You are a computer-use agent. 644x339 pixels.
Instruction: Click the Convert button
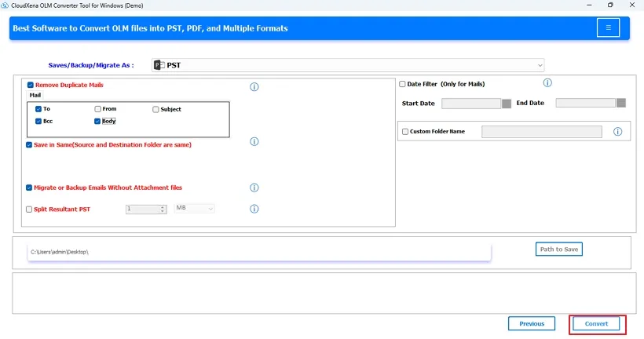[x=597, y=323]
